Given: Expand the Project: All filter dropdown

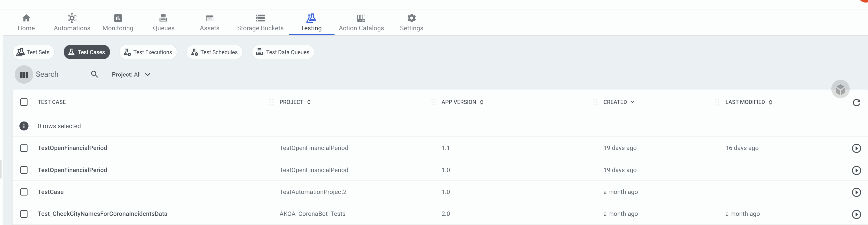Looking at the screenshot, I should (131, 75).
